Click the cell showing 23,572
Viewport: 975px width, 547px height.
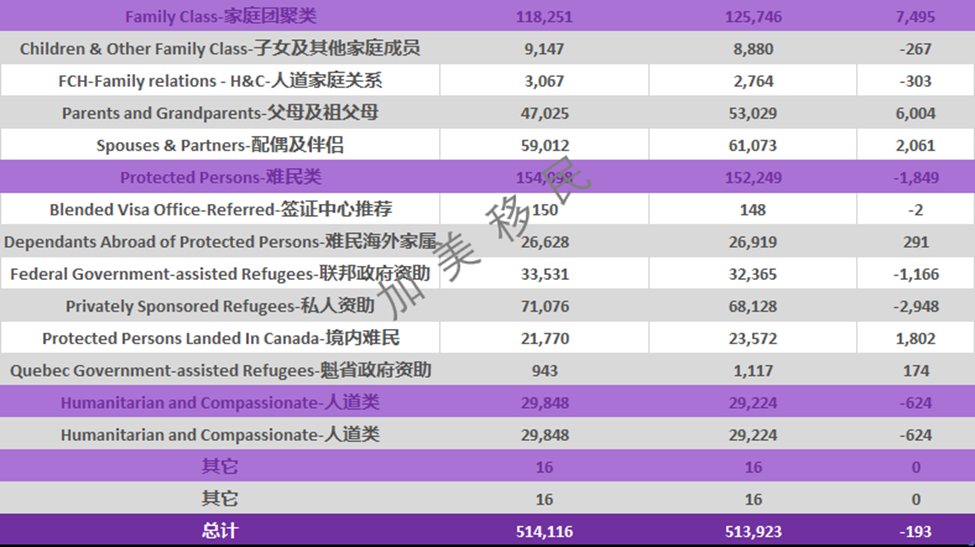[x=753, y=339]
